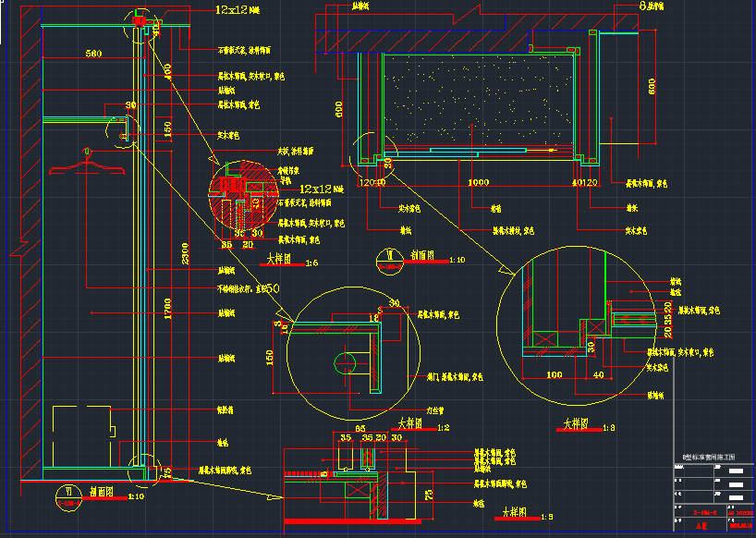The width and height of the screenshot is (756, 538).
Task: Click the drawing title block in bottom-right
Action: click(x=713, y=492)
